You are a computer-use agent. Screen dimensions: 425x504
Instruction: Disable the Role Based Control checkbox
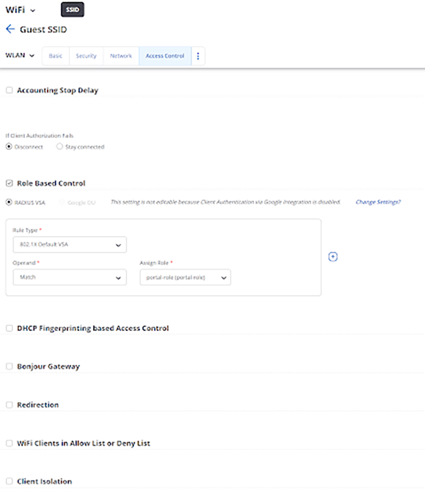8,183
